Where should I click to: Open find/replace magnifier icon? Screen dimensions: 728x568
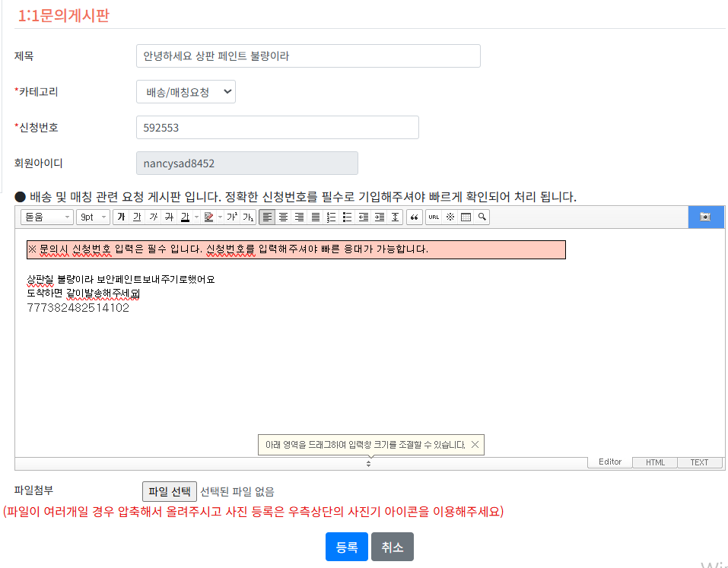click(x=482, y=217)
